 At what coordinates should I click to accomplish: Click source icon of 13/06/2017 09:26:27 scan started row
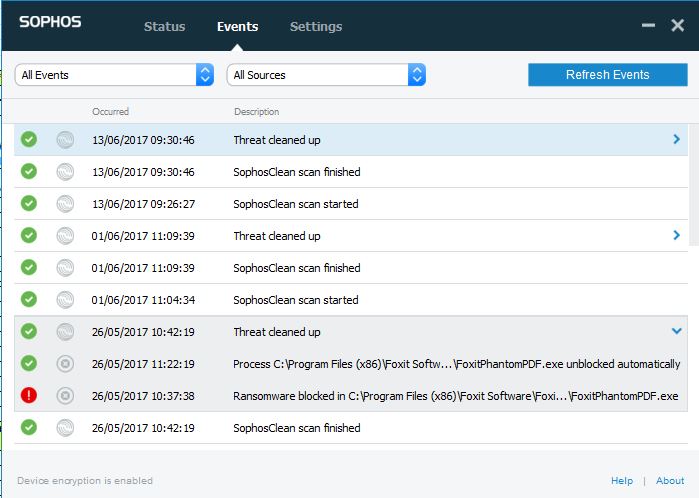(65, 204)
